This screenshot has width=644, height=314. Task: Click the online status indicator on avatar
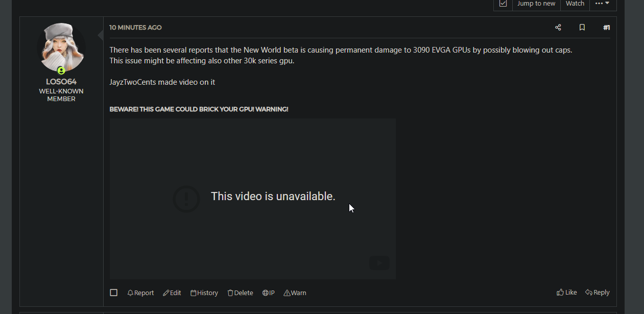click(x=61, y=70)
